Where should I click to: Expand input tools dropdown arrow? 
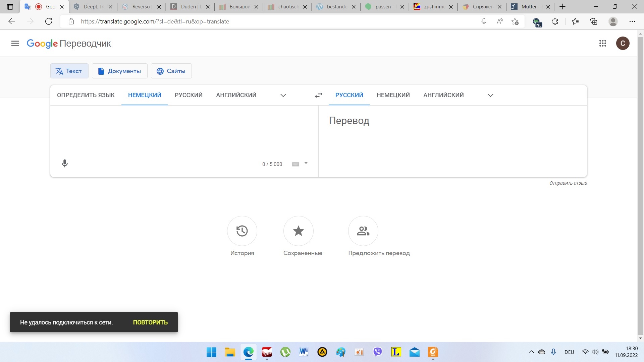point(306,163)
